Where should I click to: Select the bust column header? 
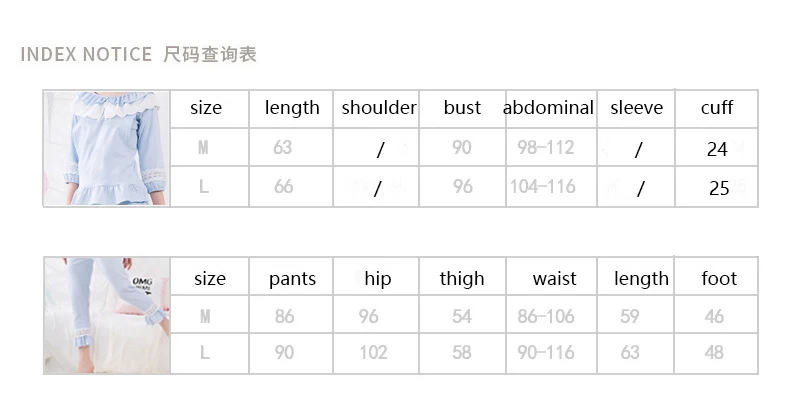coord(462,108)
